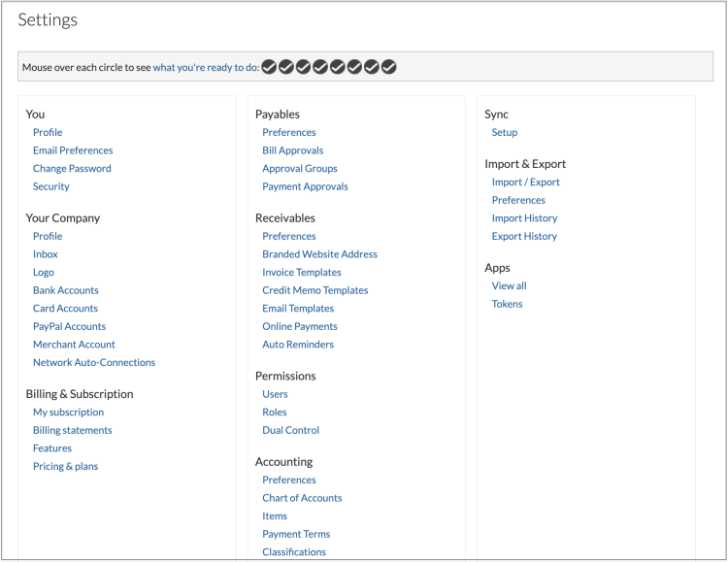
Task: Open Tokens under Apps
Action: tap(507, 304)
